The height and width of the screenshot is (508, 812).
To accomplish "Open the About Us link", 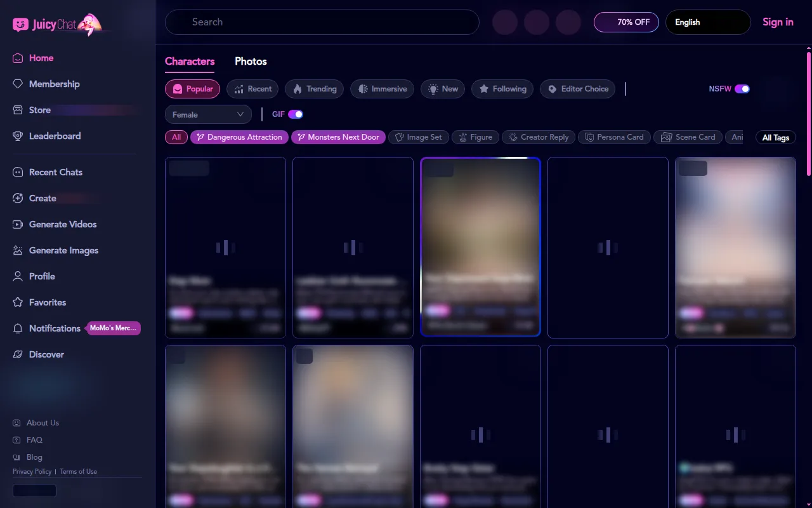I will [43, 423].
